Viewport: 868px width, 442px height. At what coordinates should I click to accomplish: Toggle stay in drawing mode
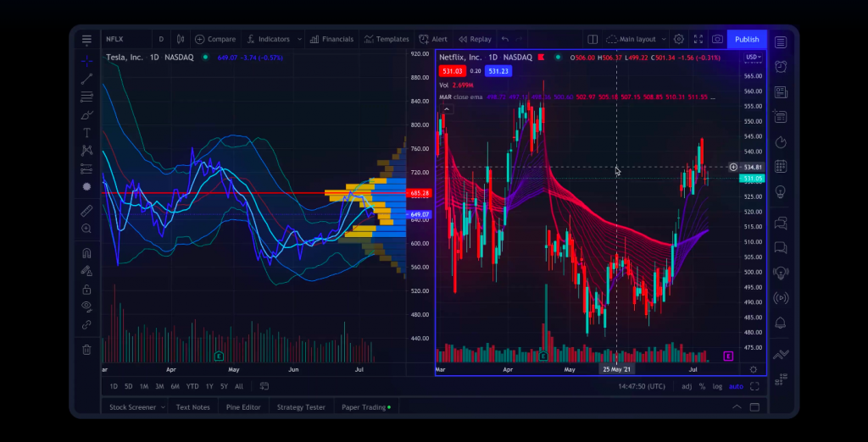(86, 271)
